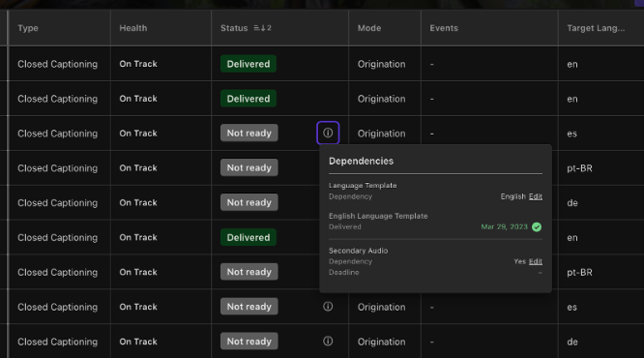The width and height of the screenshot is (644, 358).
Task: Click the Not ready badge beside the highlighted info icon
Action: [x=249, y=133]
